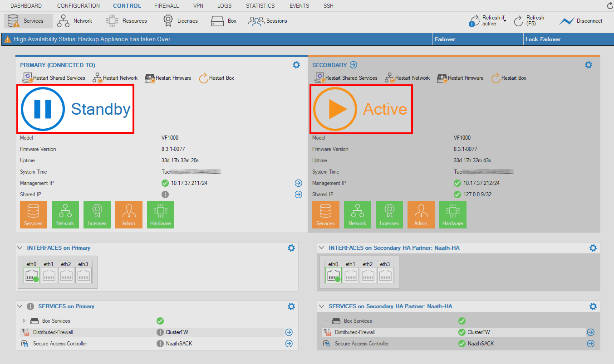Click the Admin tile in Secondary panel
614x364 pixels.
pyautogui.click(x=421, y=214)
